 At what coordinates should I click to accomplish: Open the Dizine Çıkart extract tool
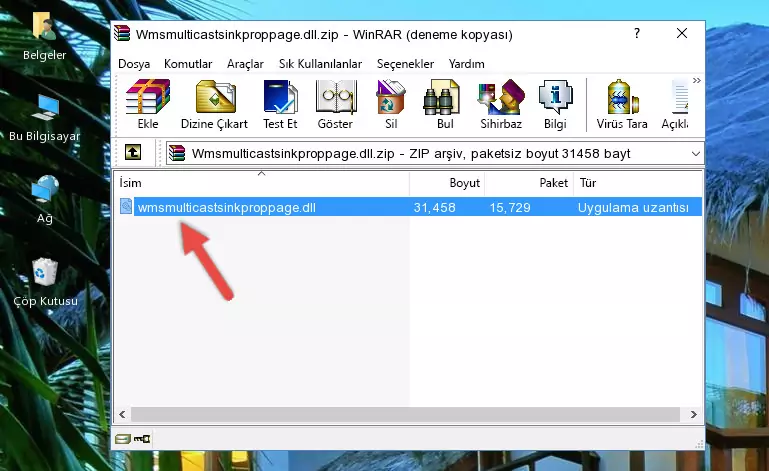[x=214, y=104]
